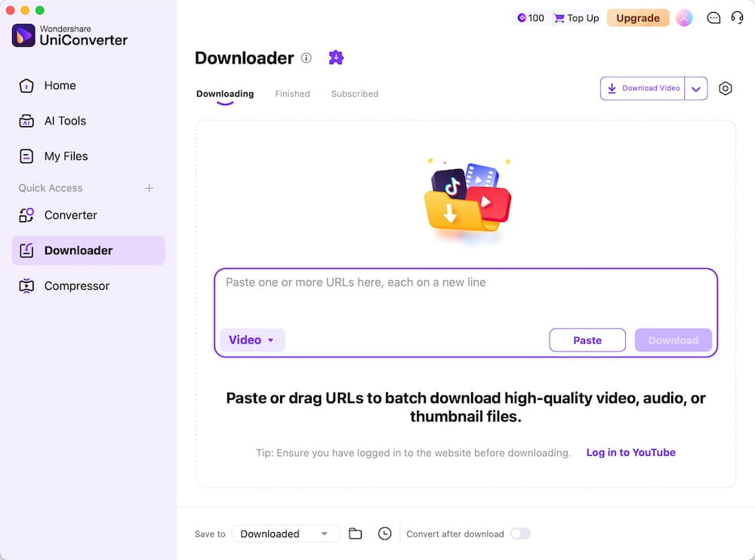Viewport: 755px width, 560px height.
Task: Open download history via the clock icon
Action: pos(385,534)
